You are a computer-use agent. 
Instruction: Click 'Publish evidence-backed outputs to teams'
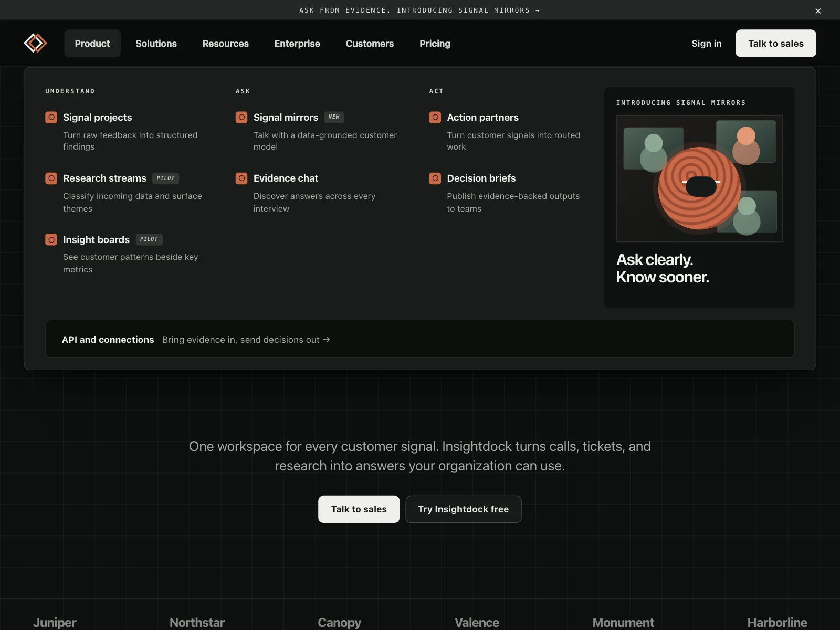[x=513, y=202]
